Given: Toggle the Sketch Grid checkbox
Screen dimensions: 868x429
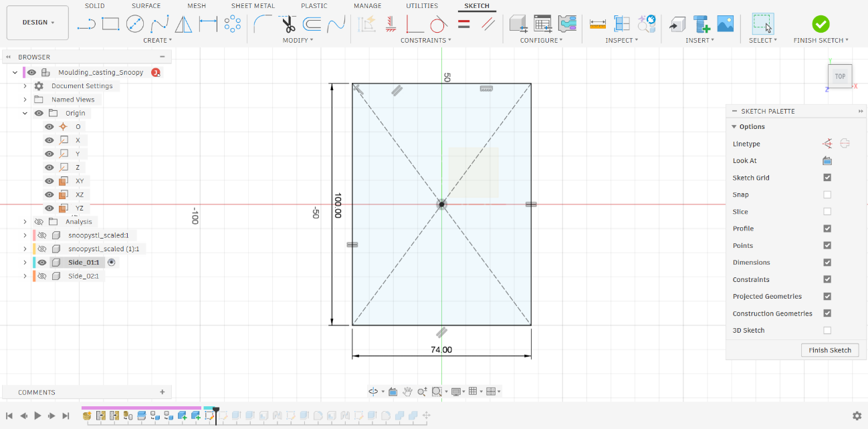Looking at the screenshot, I should pyautogui.click(x=827, y=178).
